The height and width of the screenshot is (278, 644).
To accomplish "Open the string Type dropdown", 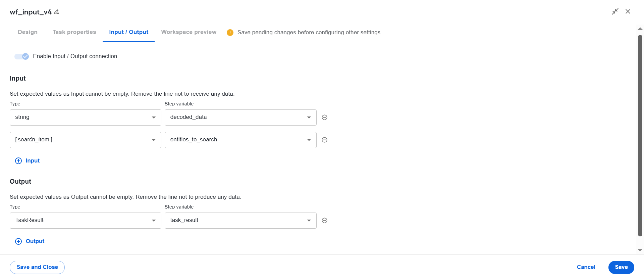I will [86, 118].
